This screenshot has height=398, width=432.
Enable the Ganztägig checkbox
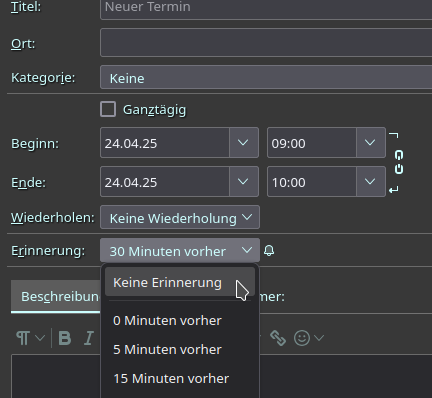point(108,109)
